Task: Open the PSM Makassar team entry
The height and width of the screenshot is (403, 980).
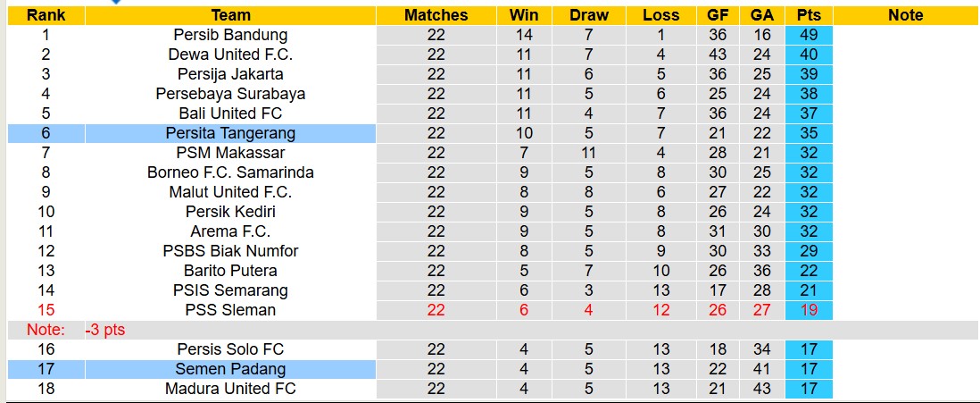Action: coord(230,153)
